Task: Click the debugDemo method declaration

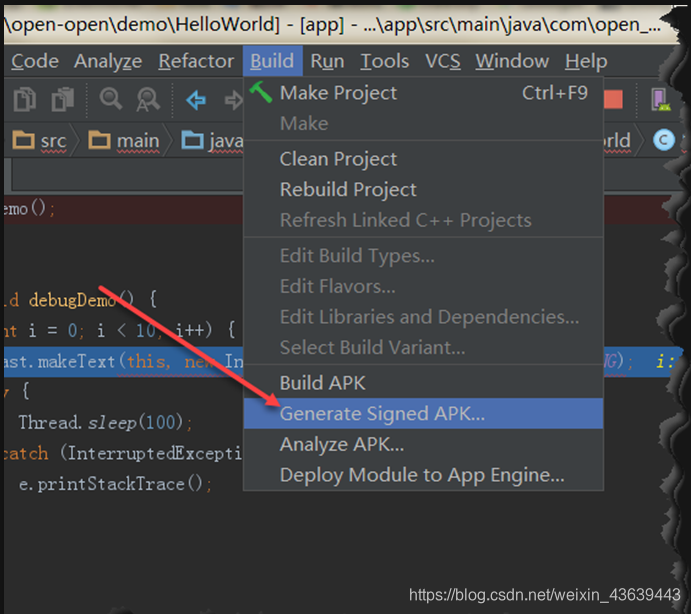Action: click(79, 300)
